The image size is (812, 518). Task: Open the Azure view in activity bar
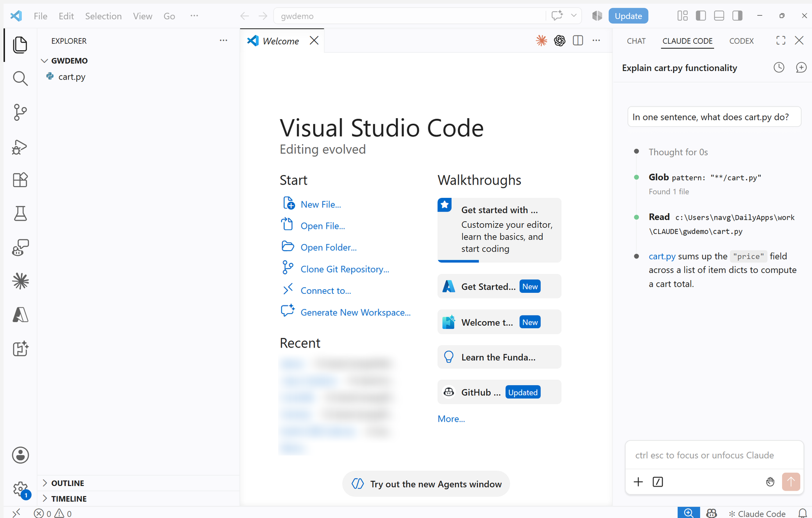click(20, 315)
